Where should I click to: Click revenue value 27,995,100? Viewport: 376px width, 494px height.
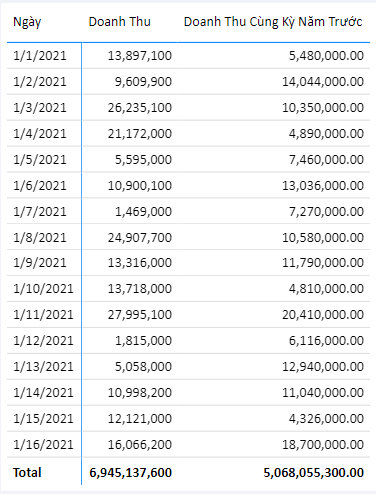140,315
